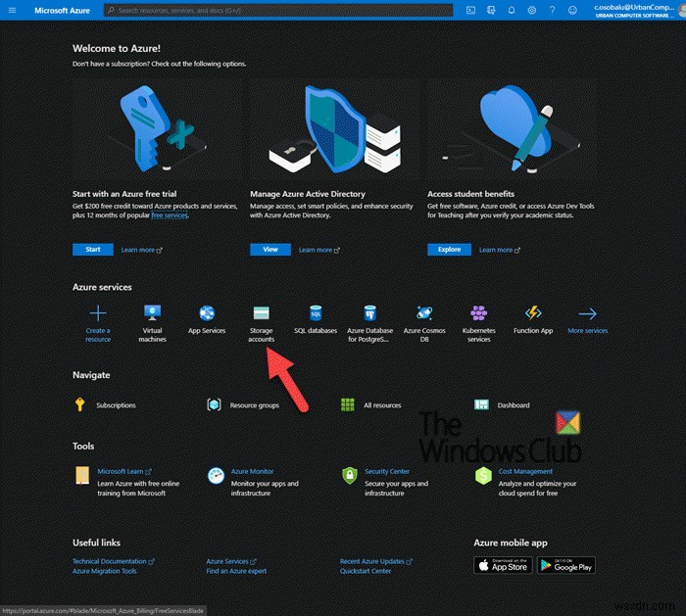Click the More services arrow
The image size is (686, 616).
[x=588, y=313]
